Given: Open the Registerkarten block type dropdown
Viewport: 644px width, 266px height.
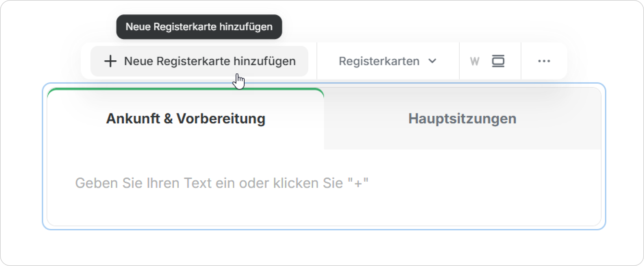Looking at the screenshot, I should click(387, 61).
